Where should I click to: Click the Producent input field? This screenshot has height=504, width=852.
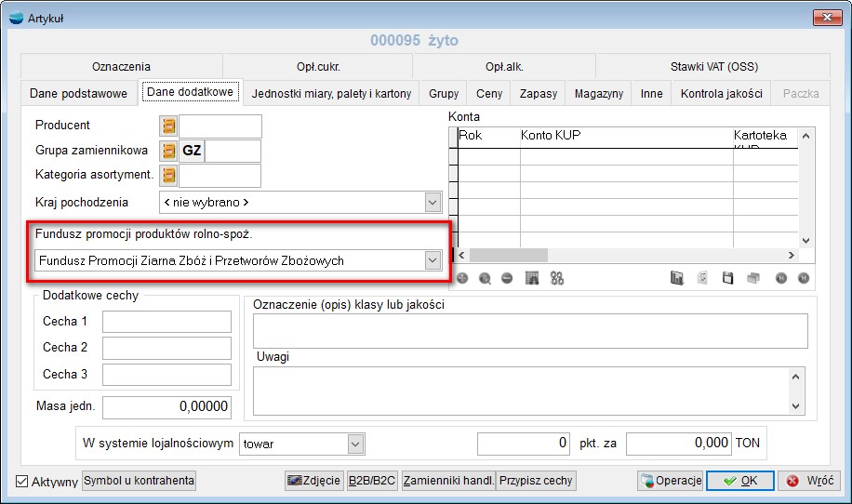coord(220,126)
